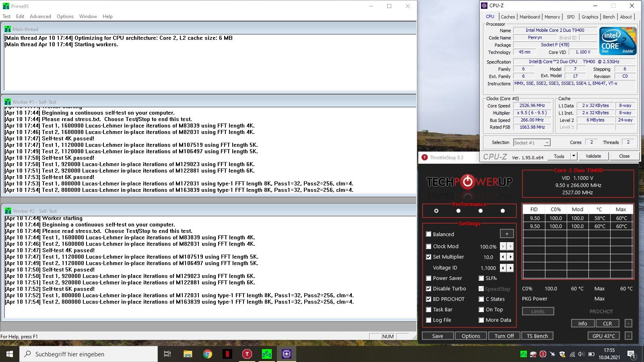Click the ThrottleStop title bar icon

click(x=424, y=157)
